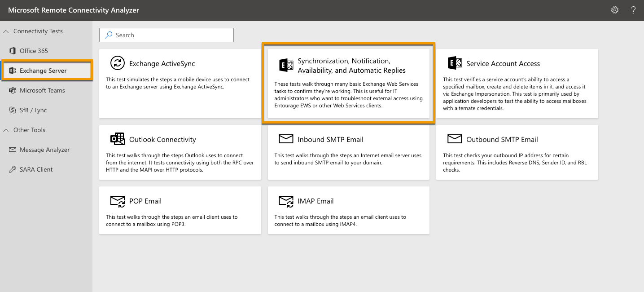Click text 'HTTP and the MAPI over HTTP protocols'
Screen dimensions: 644x292
[x=154, y=170]
